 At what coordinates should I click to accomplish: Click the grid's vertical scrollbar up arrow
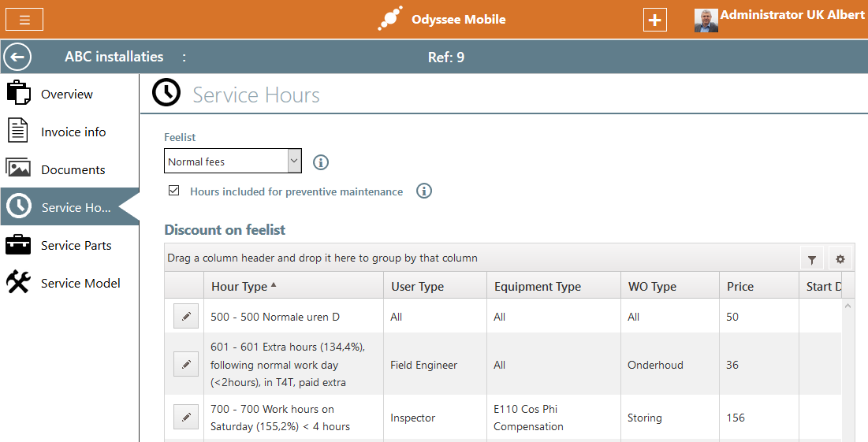[848, 305]
